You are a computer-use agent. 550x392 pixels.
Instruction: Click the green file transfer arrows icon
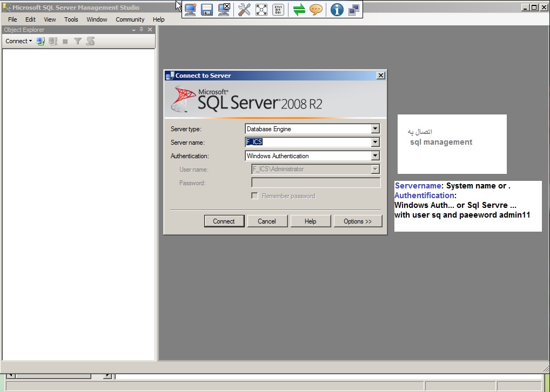[299, 9]
